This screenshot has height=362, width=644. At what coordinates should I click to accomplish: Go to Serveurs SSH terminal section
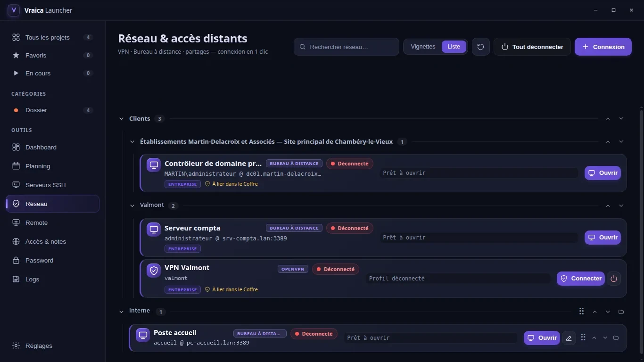52,185
